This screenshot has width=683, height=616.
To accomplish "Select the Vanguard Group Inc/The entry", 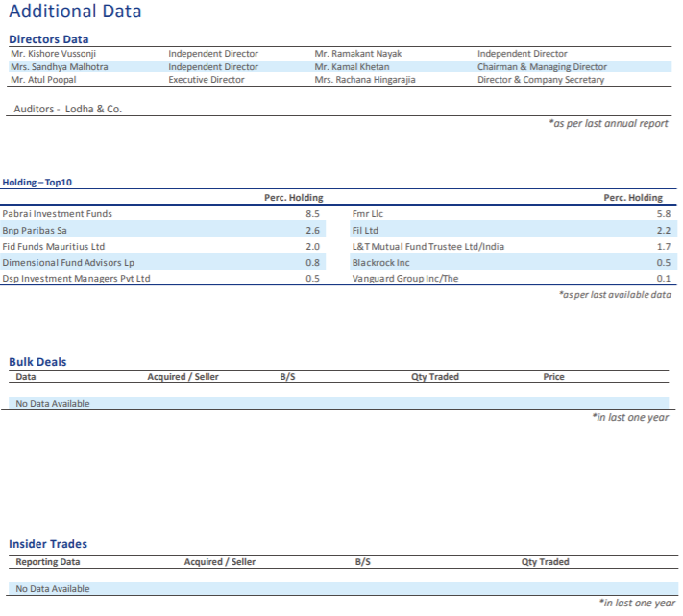I will pos(403,279).
